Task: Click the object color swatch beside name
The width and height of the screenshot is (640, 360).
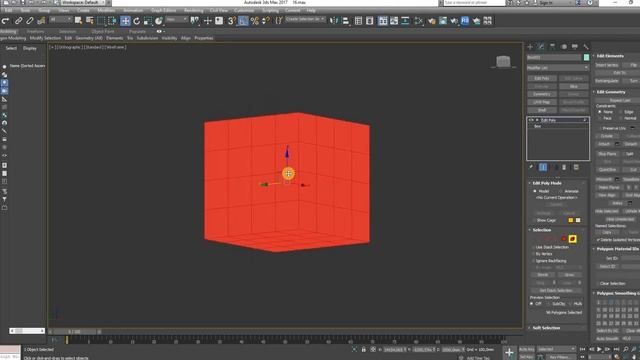Action: (x=587, y=58)
